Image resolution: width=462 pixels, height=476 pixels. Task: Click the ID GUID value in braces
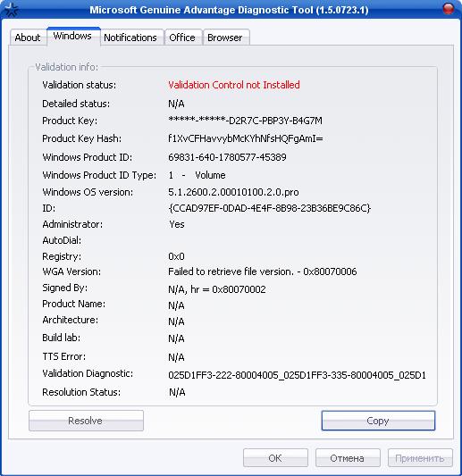pos(269,208)
